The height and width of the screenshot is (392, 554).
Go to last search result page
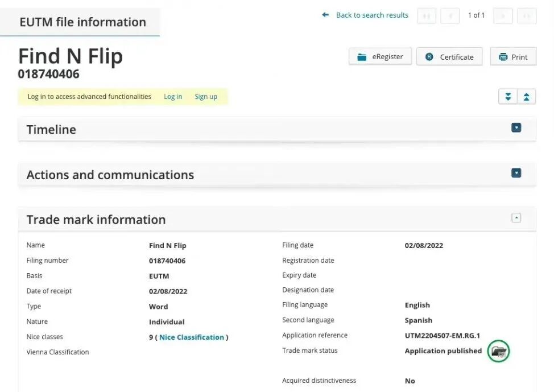[527, 16]
